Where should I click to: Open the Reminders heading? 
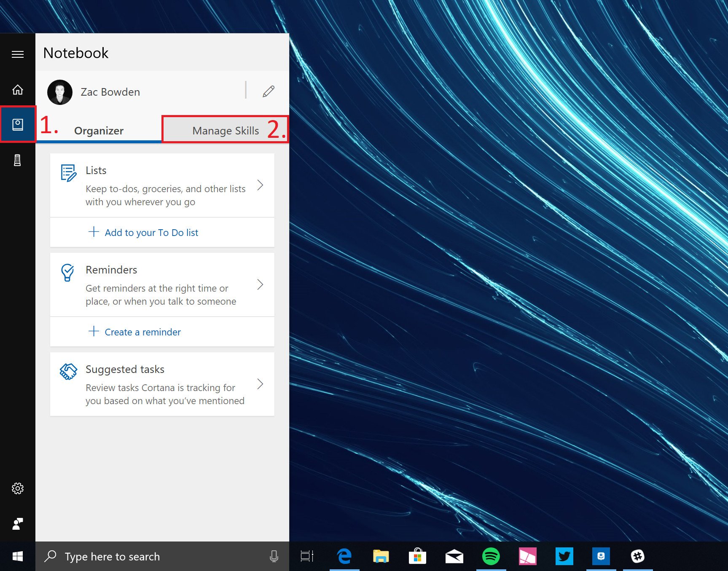(x=111, y=270)
